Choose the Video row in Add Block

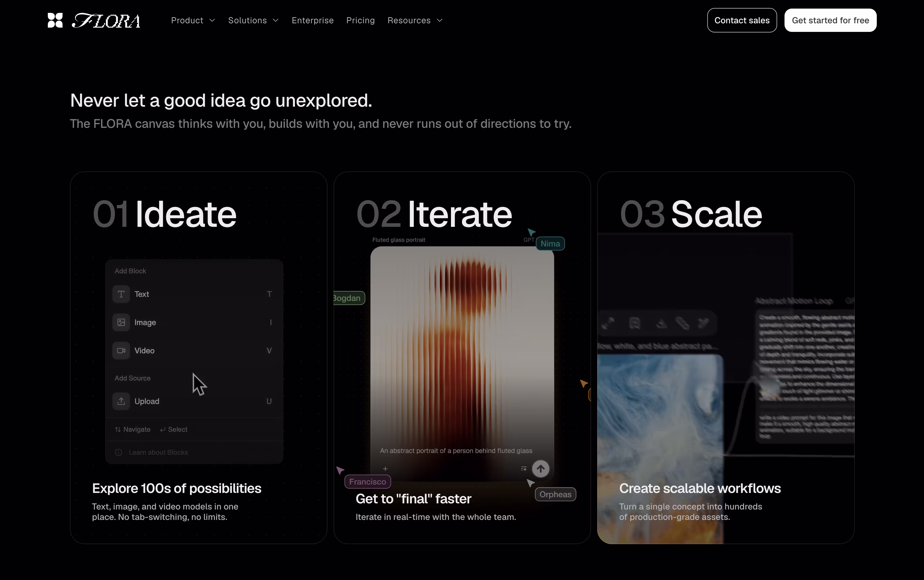[x=194, y=351]
